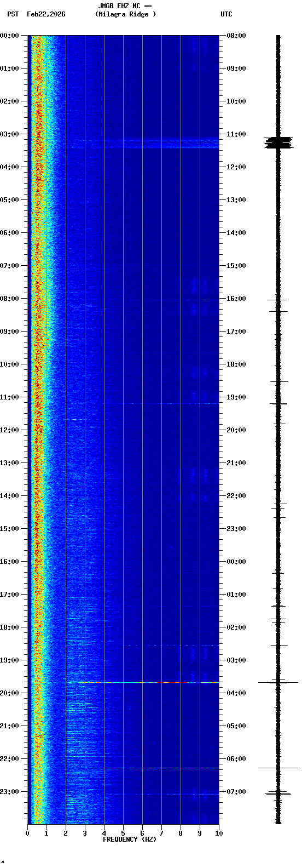302x868 pixels.
Task: Select the 01:00 label on the PST axis
Action: tap(10, 68)
